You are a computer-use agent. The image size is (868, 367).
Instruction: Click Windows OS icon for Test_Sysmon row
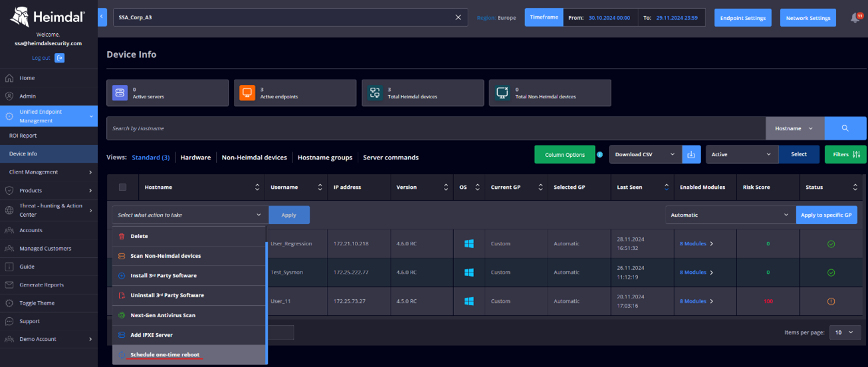[x=469, y=273]
